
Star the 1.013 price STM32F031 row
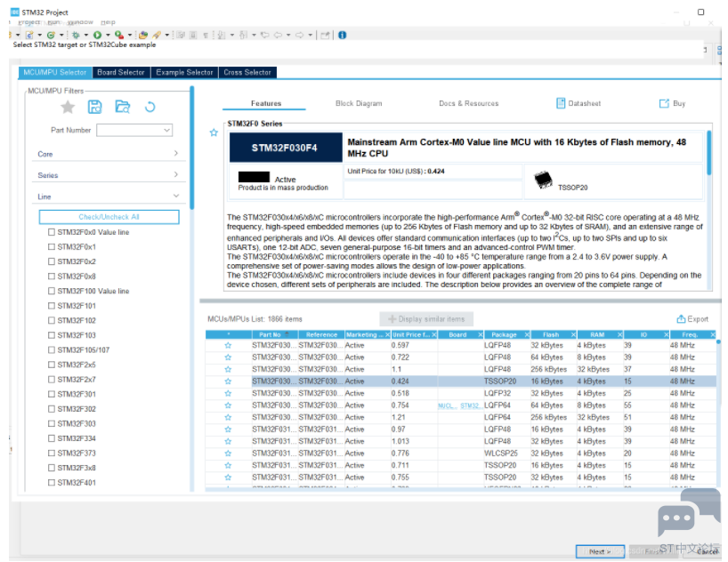click(x=228, y=441)
